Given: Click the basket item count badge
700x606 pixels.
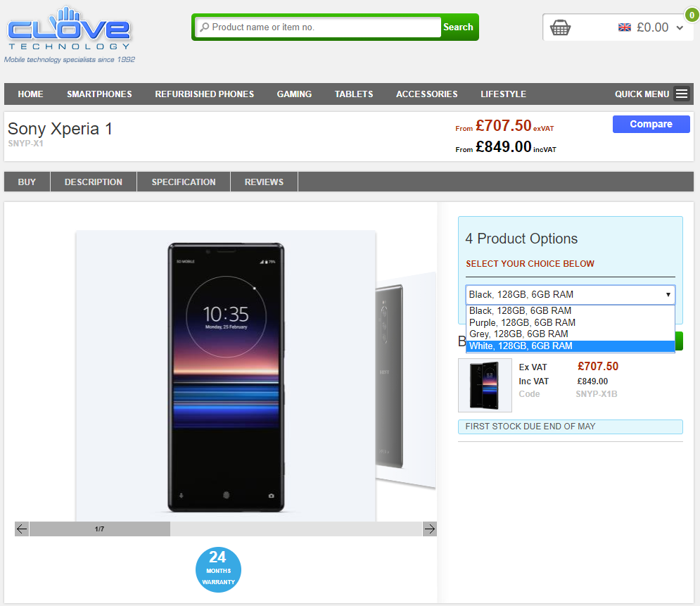Looking at the screenshot, I should [692, 15].
